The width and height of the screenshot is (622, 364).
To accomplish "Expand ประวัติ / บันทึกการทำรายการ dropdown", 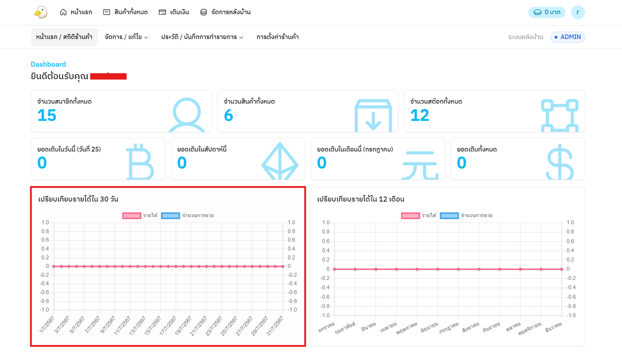I will (x=202, y=37).
